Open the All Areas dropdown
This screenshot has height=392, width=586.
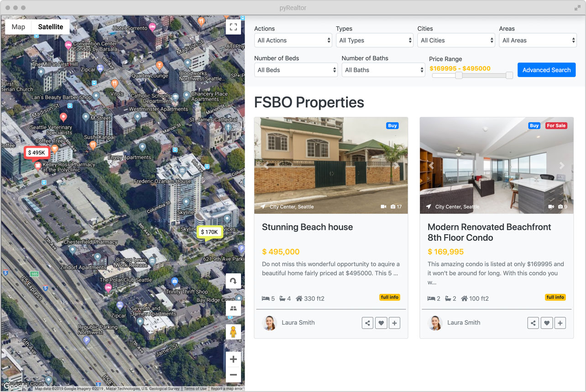(538, 40)
